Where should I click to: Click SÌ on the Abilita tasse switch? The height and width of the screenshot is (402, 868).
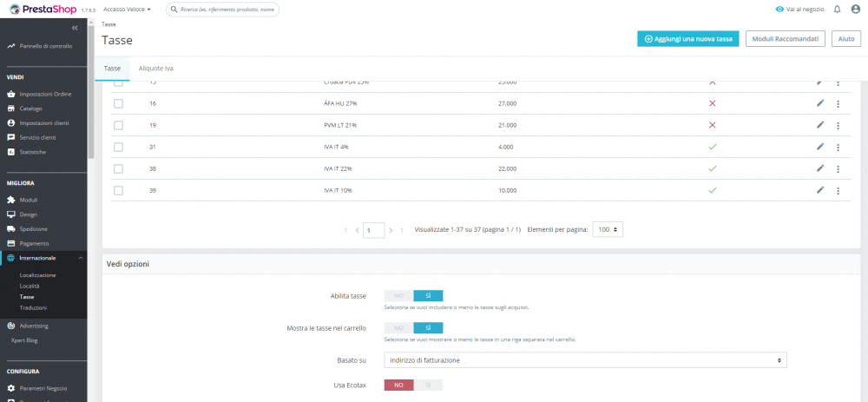pos(429,296)
